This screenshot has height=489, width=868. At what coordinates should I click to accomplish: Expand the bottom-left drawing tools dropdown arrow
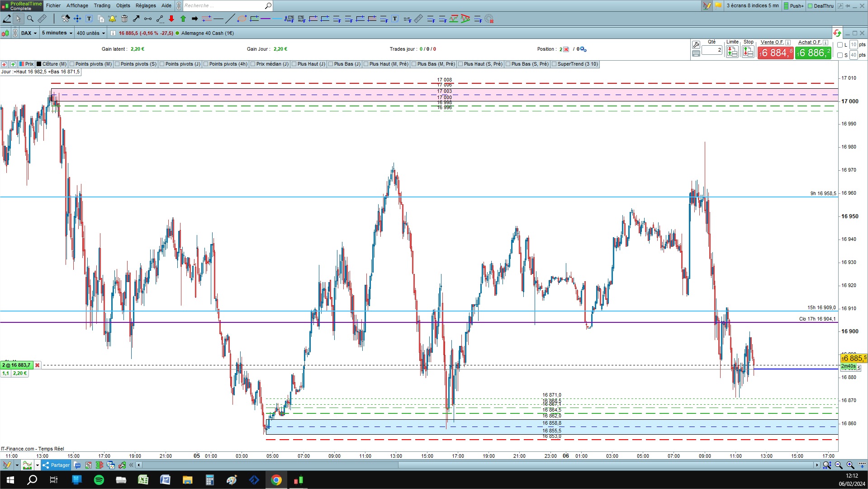pyautogui.click(x=17, y=465)
